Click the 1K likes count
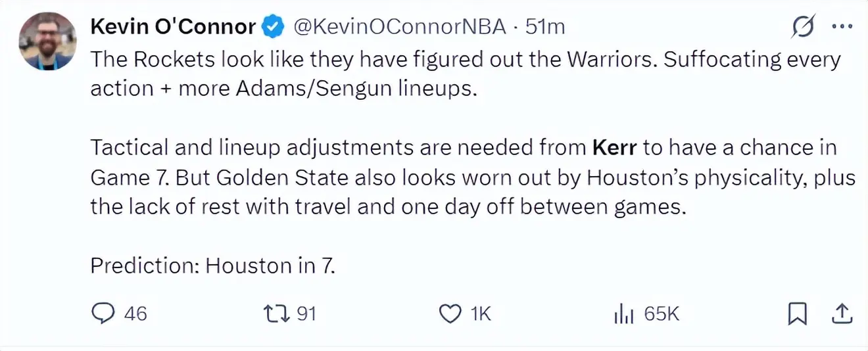This screenshot has width=868, height=351. coord(481,314)
